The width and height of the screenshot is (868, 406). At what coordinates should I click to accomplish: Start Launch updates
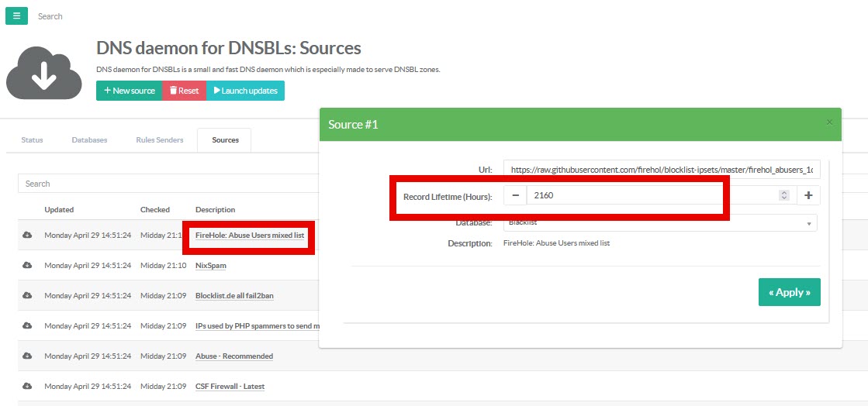click(x=245, y=91)
